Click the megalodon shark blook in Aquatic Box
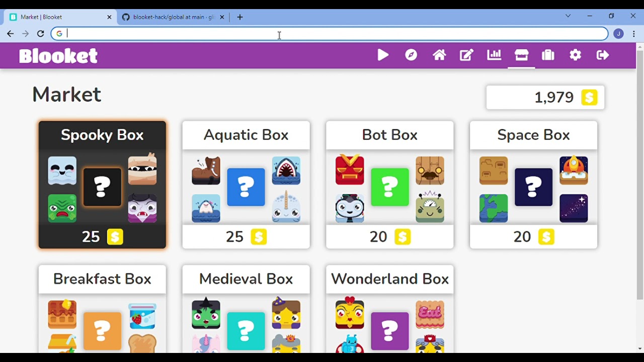The image size is (644, 362). tap(286, 170)
